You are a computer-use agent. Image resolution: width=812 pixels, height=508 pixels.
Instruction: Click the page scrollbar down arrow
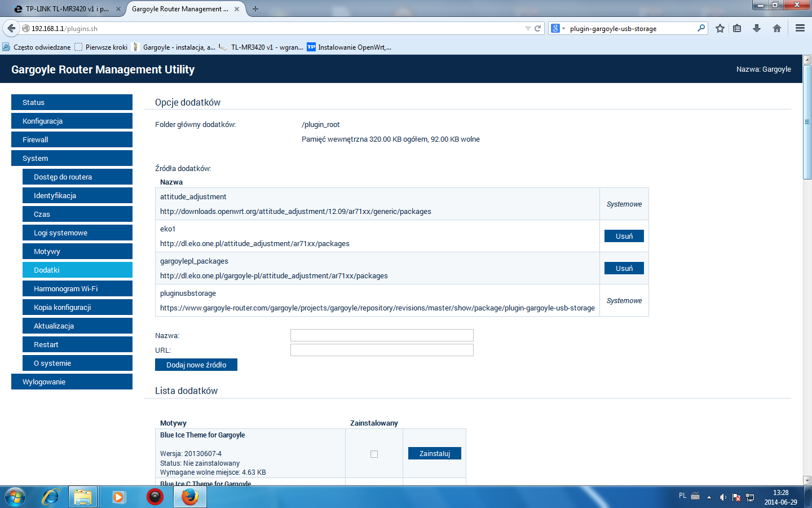[807, 480]
